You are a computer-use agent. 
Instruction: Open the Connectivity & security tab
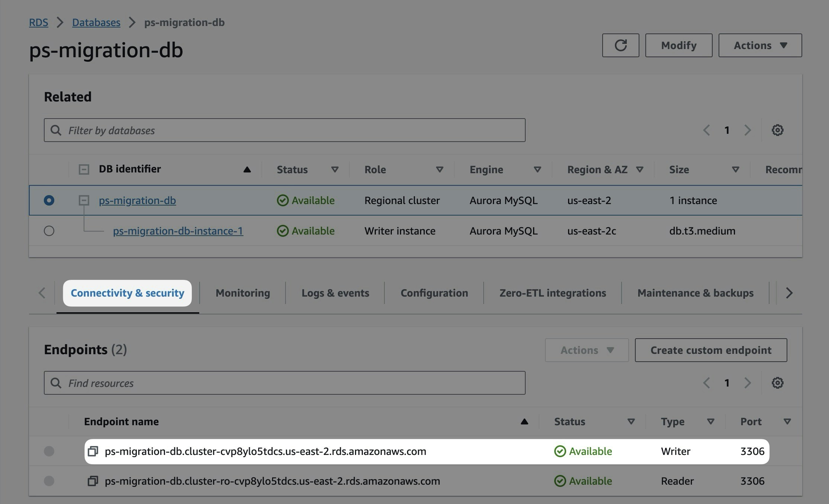[128, 293]
